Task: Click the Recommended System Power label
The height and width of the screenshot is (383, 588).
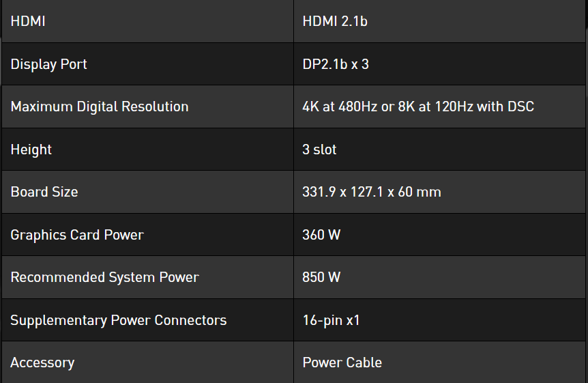Action: click(x=104, y=277)
